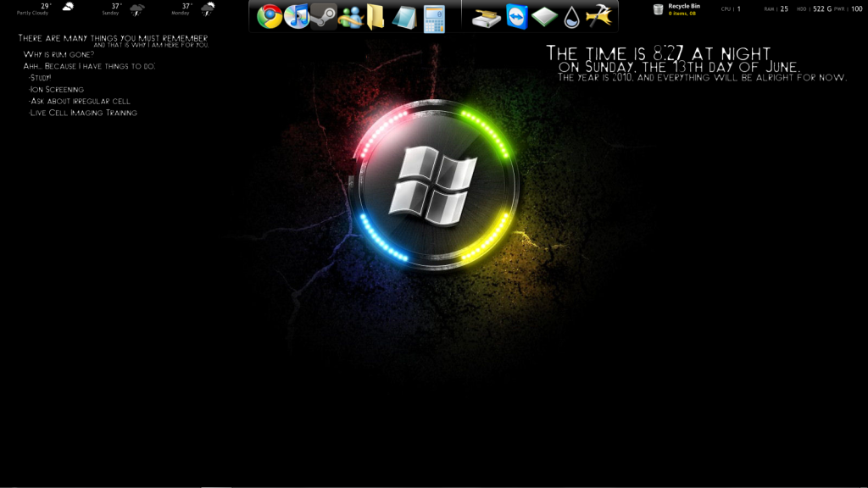Screen dimensions: 868x488
Task: Click the '-Live Cell Imaging Training' note
Action: pos(82,113)
